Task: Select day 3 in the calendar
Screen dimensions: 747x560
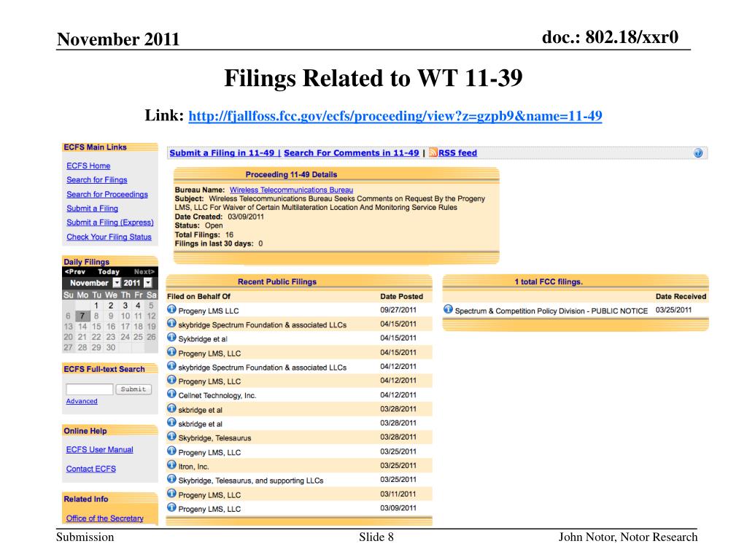Action: 125,306
